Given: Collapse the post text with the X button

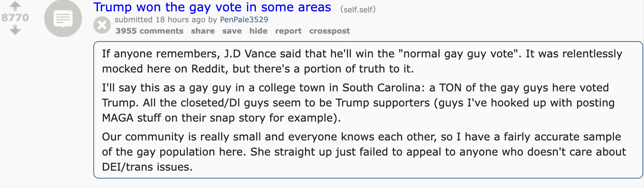Looking at the screenshot, I should pyautogui.click(x=102, y=25).
